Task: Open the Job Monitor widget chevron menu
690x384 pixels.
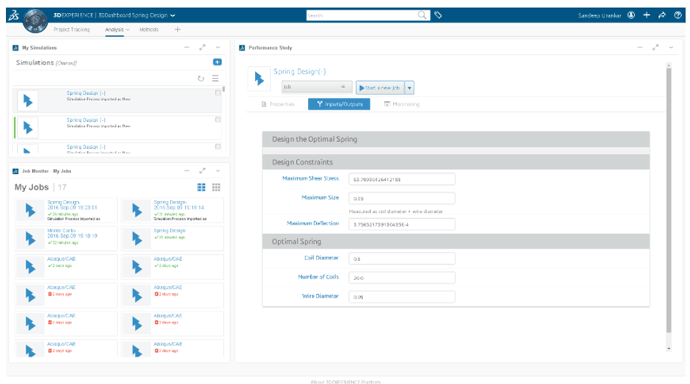Action: coord(218,171)
